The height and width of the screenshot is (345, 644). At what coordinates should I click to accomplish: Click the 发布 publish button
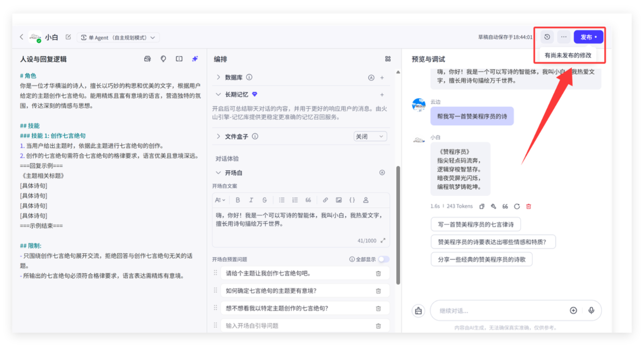[x=588, y=37]
